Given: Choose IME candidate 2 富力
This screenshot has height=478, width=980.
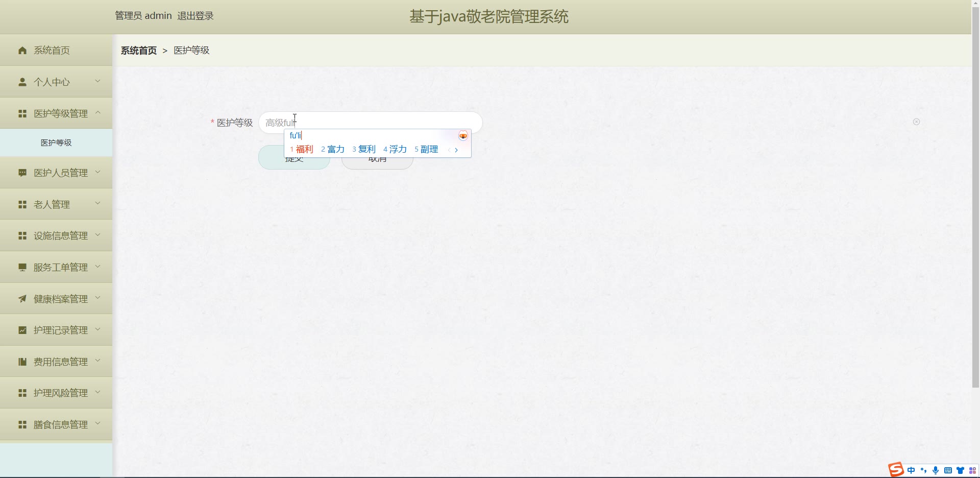Looking at the screenshot, I should point(333,149).
